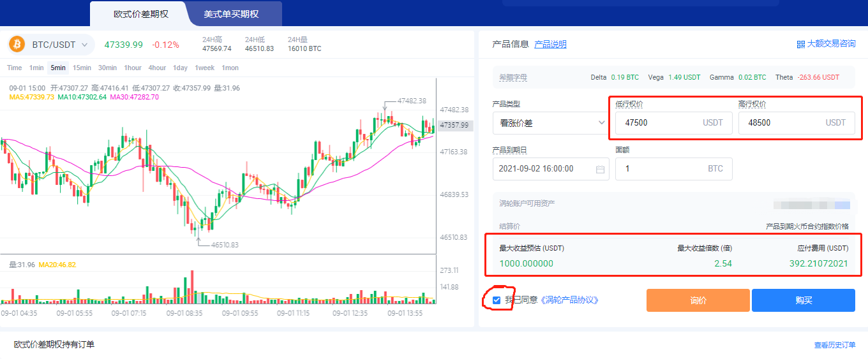Viewport: 868px width, 359px height.
Task: Select the 1day chart interval
Action: click(180, 68)
